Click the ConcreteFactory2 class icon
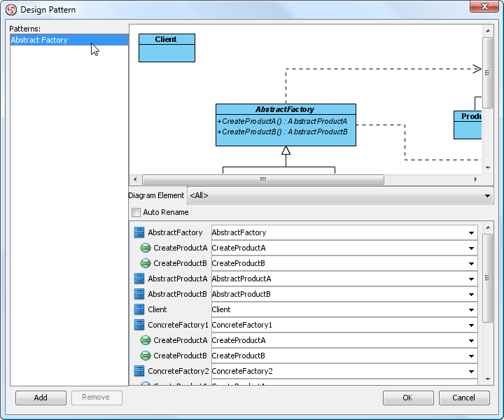 pos(139,371)
